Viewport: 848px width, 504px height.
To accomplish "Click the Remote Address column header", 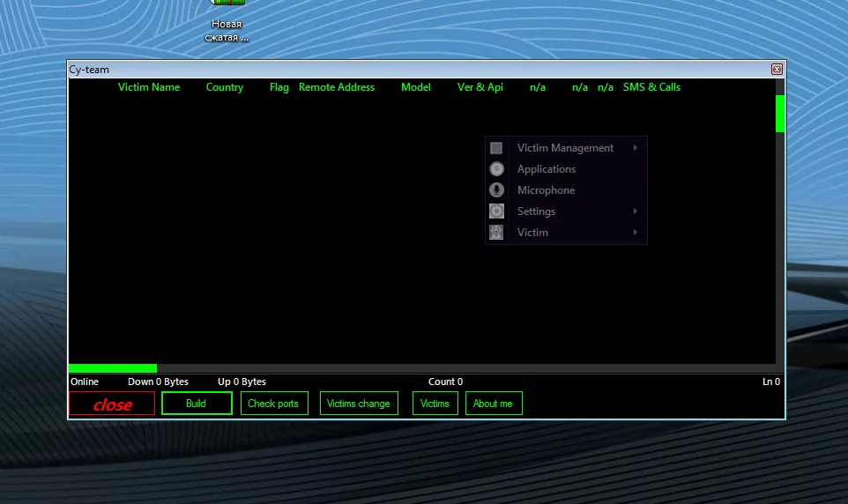I will click(x=337, y=87).
